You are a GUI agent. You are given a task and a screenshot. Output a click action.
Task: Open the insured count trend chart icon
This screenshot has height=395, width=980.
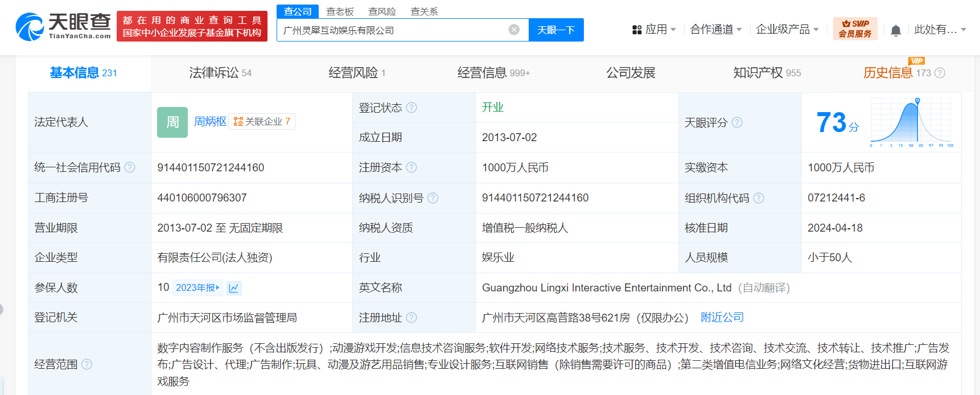pyautogui.click(x=234, y=288)
